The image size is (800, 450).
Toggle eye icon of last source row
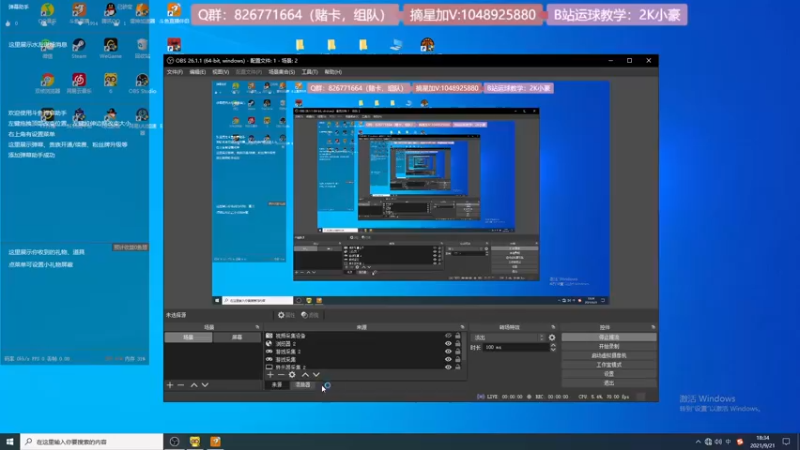[x=448, y=367]
